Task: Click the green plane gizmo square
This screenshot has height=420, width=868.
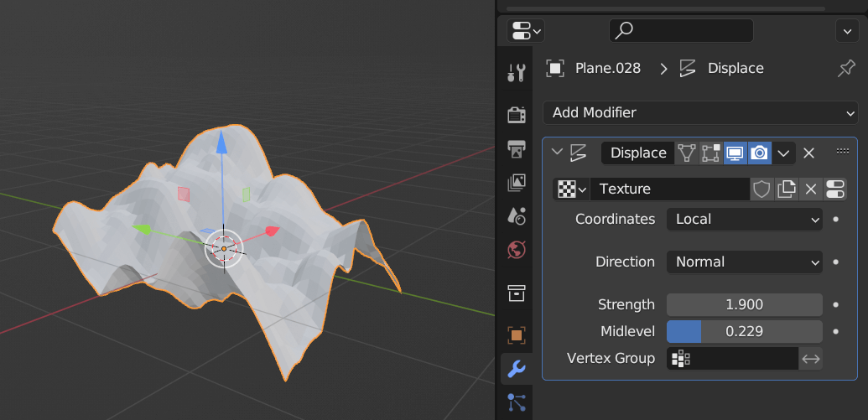Action: (247, 194)
